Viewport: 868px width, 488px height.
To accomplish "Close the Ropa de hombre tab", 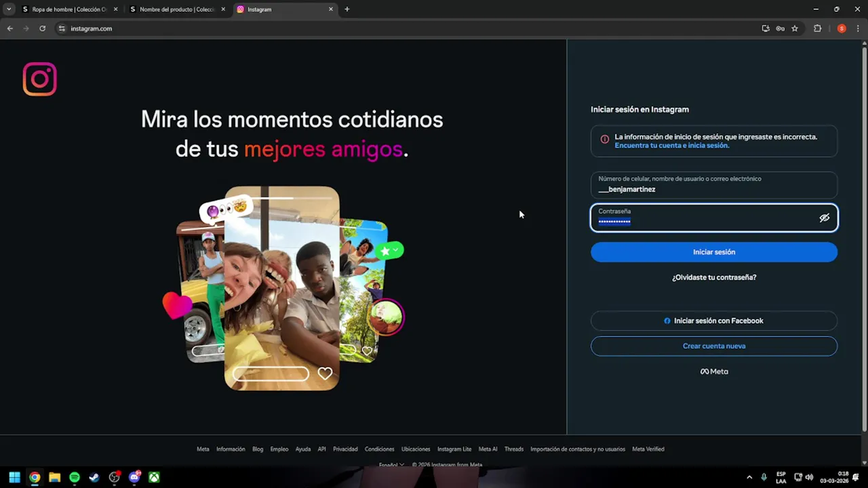I will click(115, 9).
